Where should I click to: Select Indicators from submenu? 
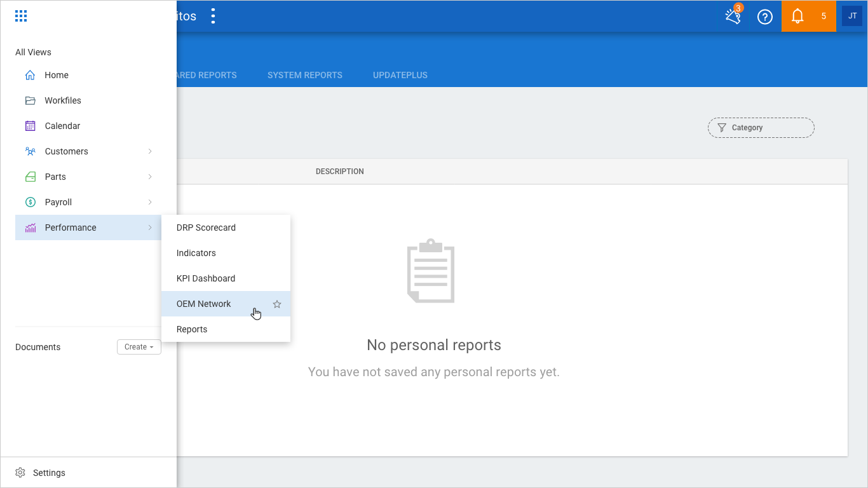click(x=226, y=253)
